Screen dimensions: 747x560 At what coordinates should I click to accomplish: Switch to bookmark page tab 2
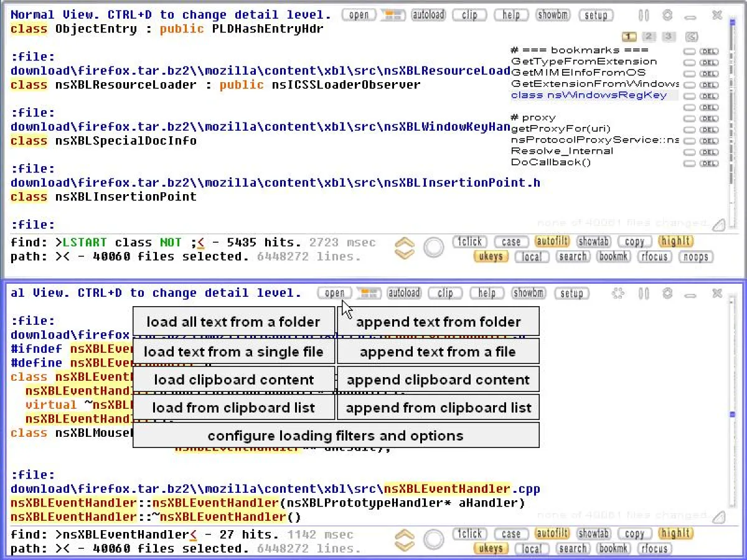pyautogui.click(x=649, y=37)
